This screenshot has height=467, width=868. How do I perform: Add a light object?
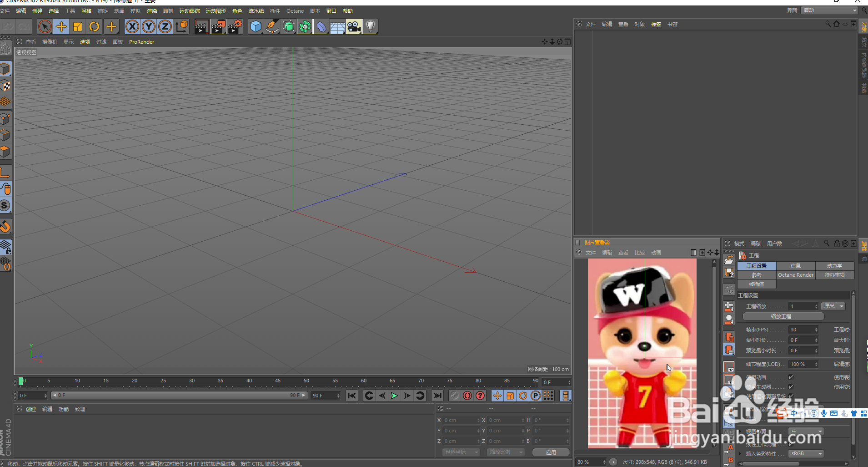[x=371, y=27]
